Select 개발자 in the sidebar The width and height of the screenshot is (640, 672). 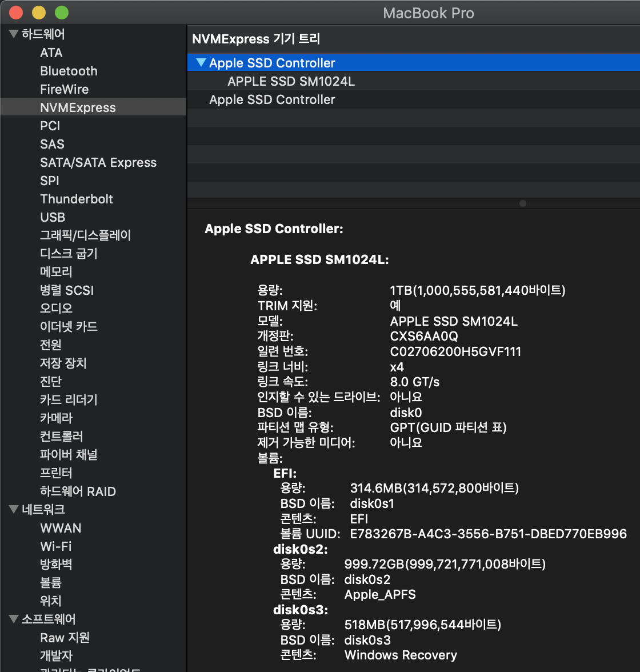(56, 656)
